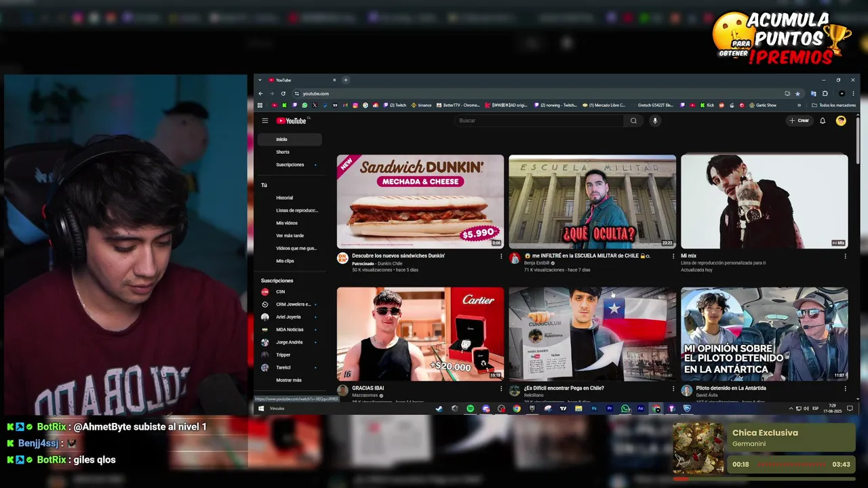Open the Kick bookmark
This screenshot has height=488, width=868.
707,105
